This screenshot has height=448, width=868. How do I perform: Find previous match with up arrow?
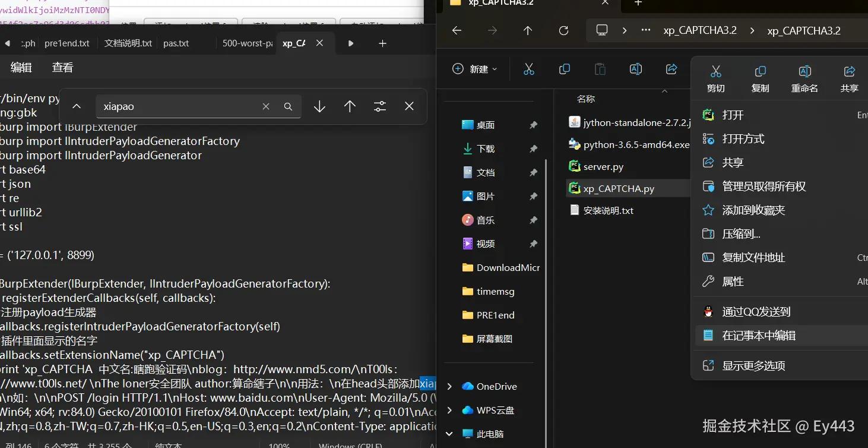click(x=350, y=106)
